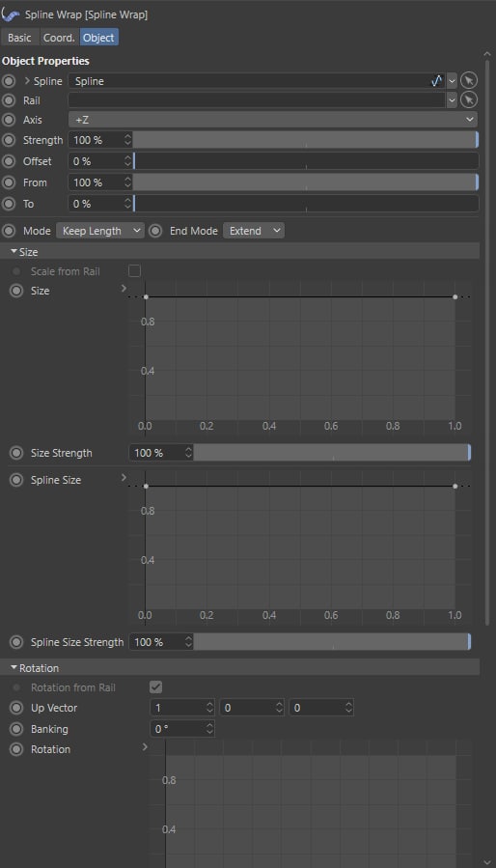The image size is (496, 868).
Task: Open the Basic tab
Action: [19, 38]
